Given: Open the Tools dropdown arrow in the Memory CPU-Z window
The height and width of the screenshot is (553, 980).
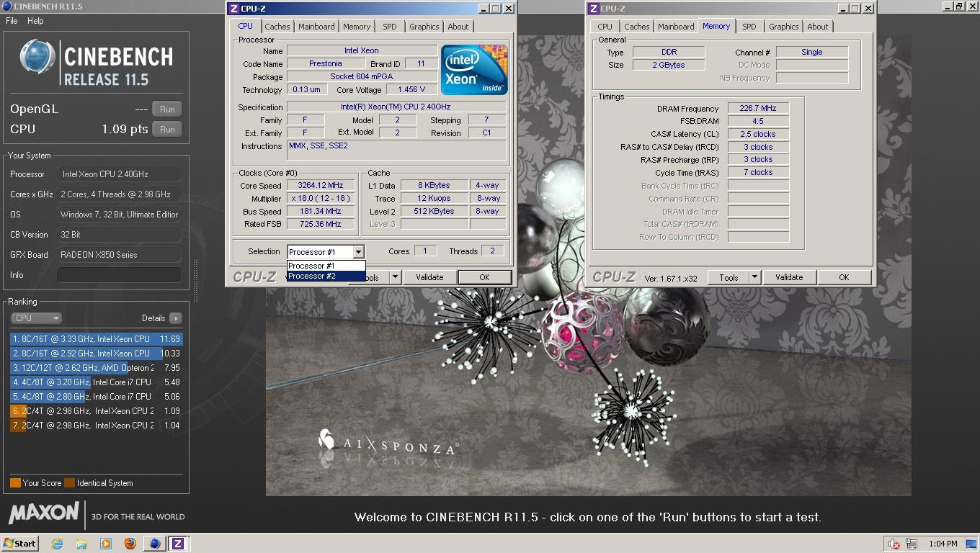Looking at the screenshot, I should [x=754, y=277].
